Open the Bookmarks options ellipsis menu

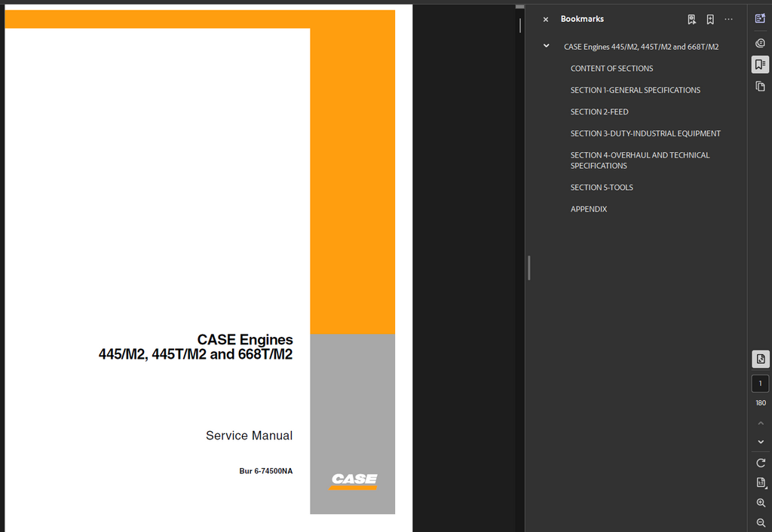pyautogui.click(x=729, y=19)
